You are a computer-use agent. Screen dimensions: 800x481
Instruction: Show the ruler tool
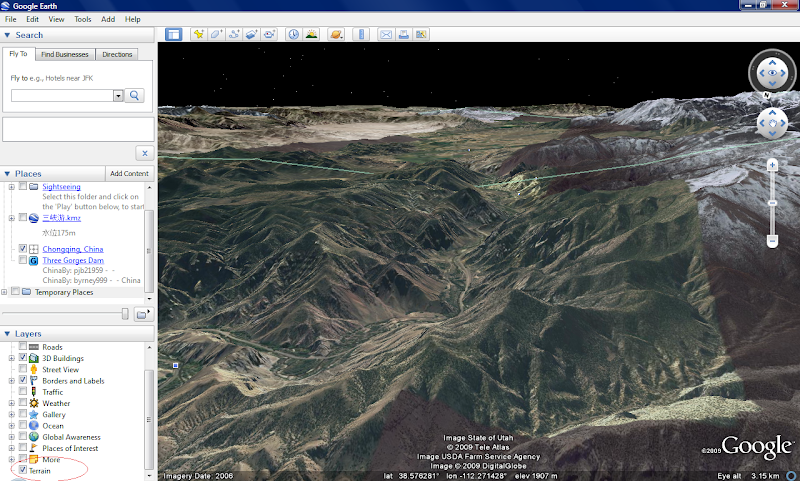pos(361,34)
